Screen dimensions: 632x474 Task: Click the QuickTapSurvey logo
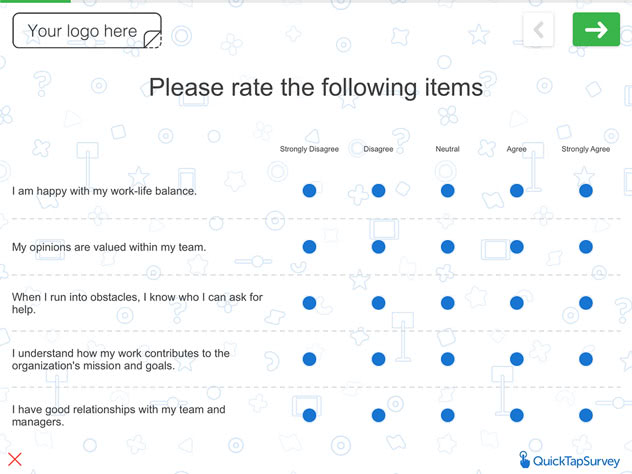click(x=569, y=460)
